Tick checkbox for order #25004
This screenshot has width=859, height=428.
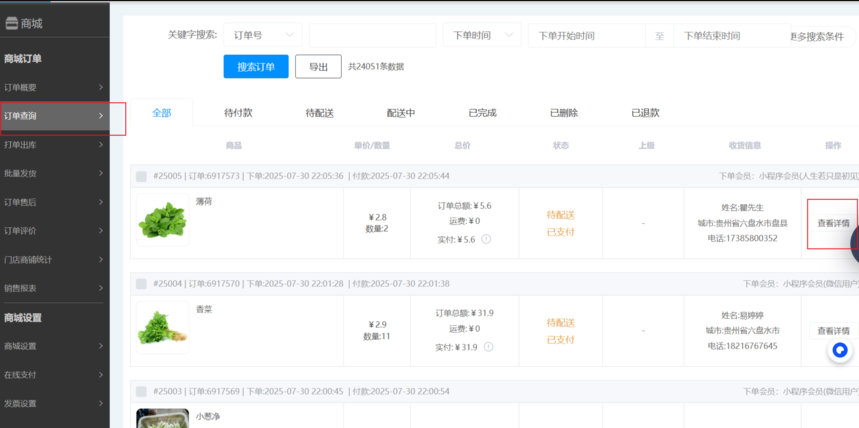pyautogui.click(x=141, y=284)
